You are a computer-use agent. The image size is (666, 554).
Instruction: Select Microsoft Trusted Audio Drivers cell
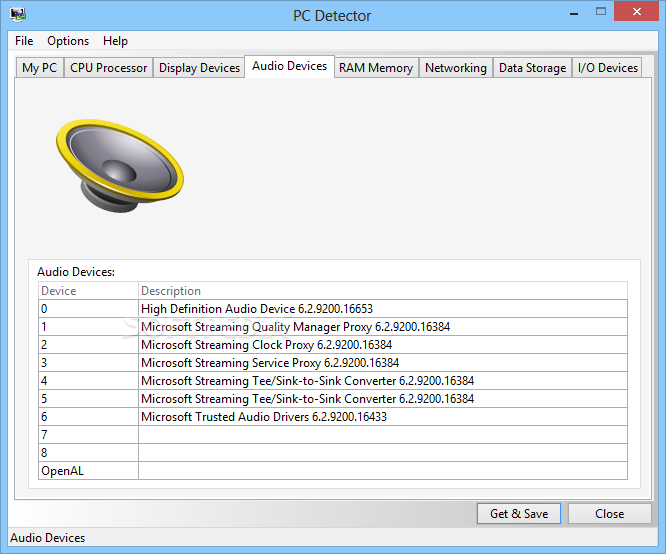(383, 417)
